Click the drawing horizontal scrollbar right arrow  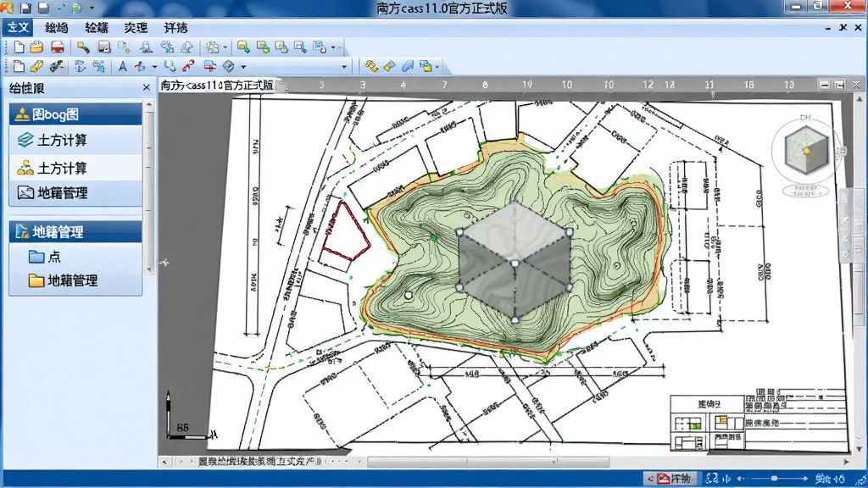(846, 462)
